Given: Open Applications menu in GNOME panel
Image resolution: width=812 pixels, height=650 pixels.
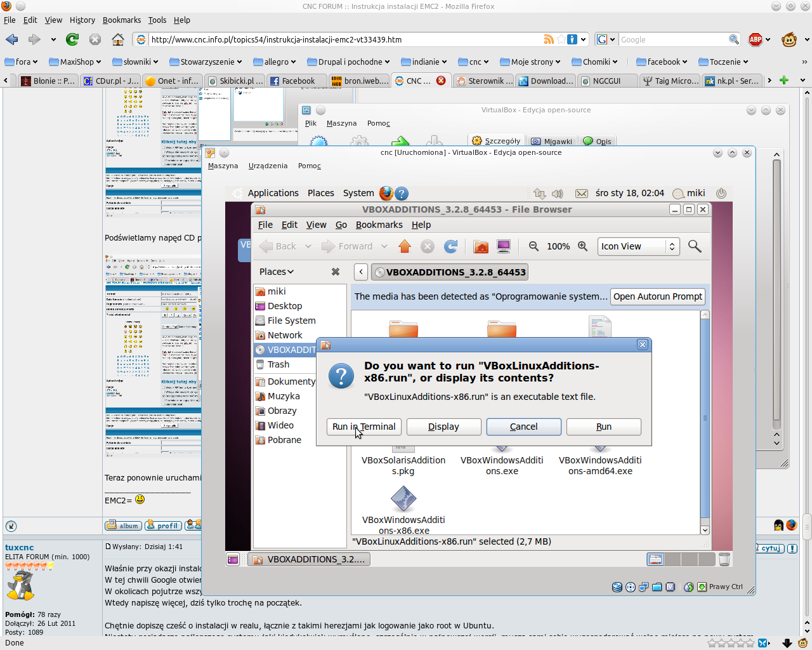Looking at the screenshot, I should (x=273, y=193).
